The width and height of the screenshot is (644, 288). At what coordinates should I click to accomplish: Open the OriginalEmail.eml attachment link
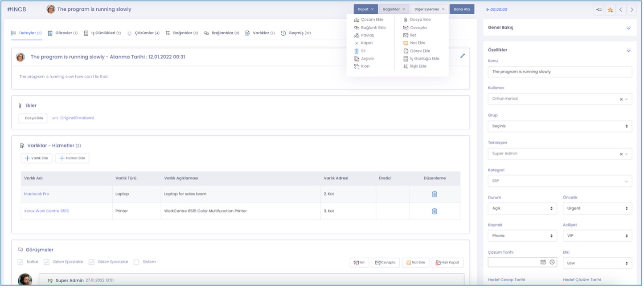click(x=77, y=118)
